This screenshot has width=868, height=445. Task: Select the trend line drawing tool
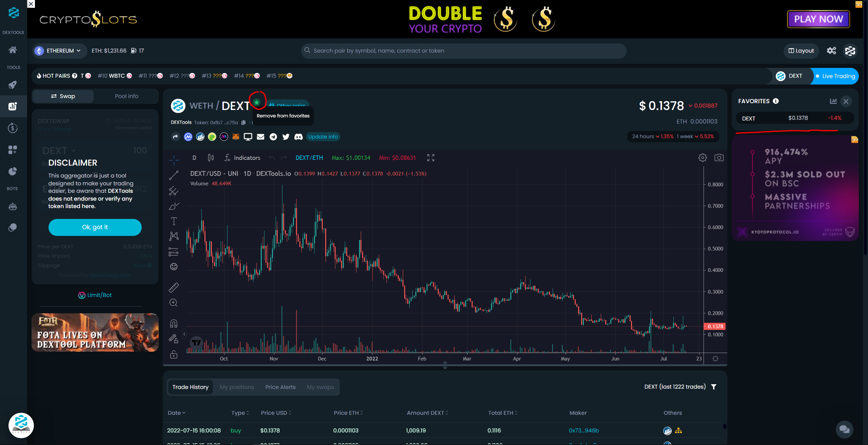point(174,175)
